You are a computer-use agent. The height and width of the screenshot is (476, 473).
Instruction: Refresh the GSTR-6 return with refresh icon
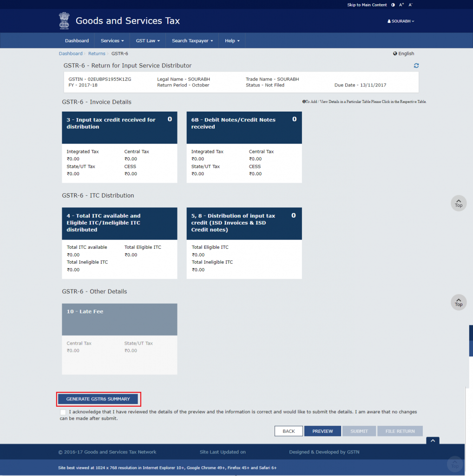point(416,66)
